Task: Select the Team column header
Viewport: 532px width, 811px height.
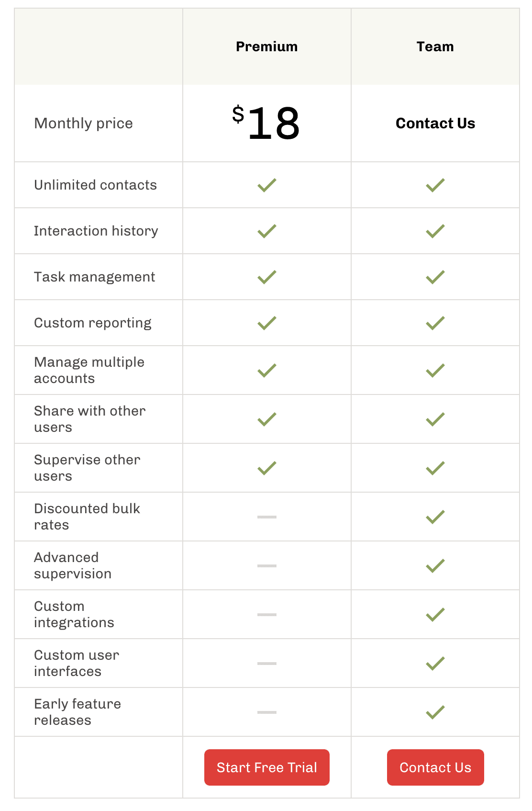Action: tap(435, 46)
